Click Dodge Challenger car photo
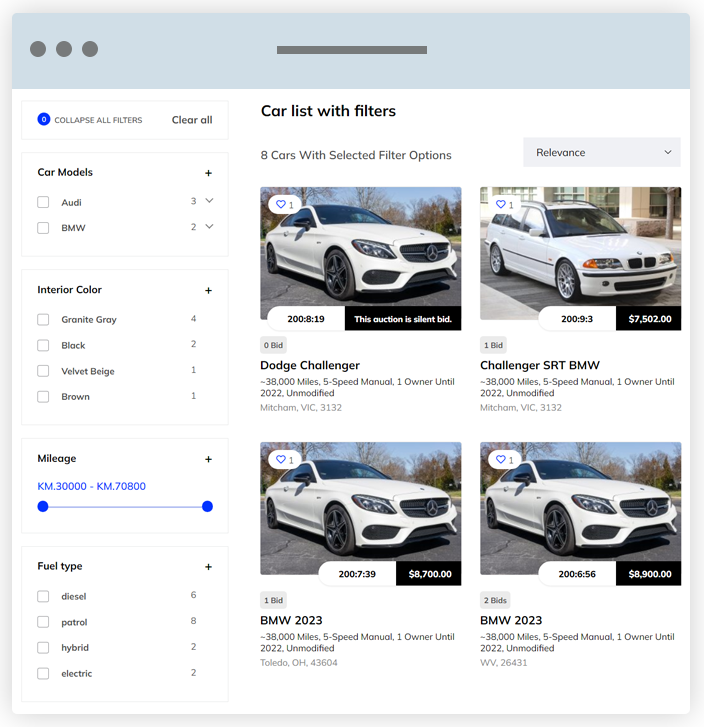The width and height of the screenshot is (704, 727). tap(360, 253)
